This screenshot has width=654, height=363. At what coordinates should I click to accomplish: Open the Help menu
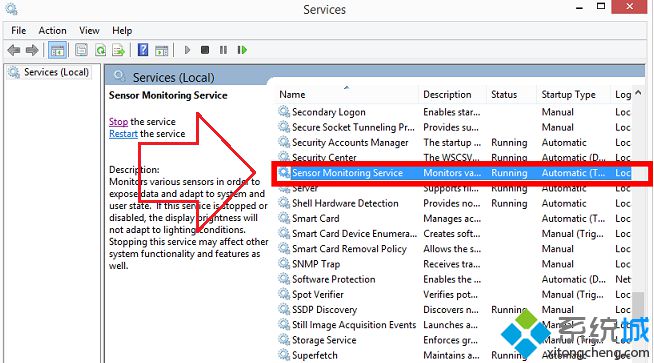pos(122,30)
